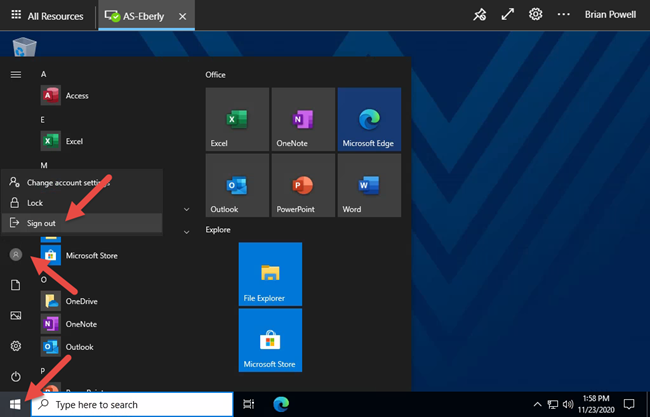Screen dimensions: 650x417
Task: Expand the upper app folder chevron
Action: click(187, 209)
